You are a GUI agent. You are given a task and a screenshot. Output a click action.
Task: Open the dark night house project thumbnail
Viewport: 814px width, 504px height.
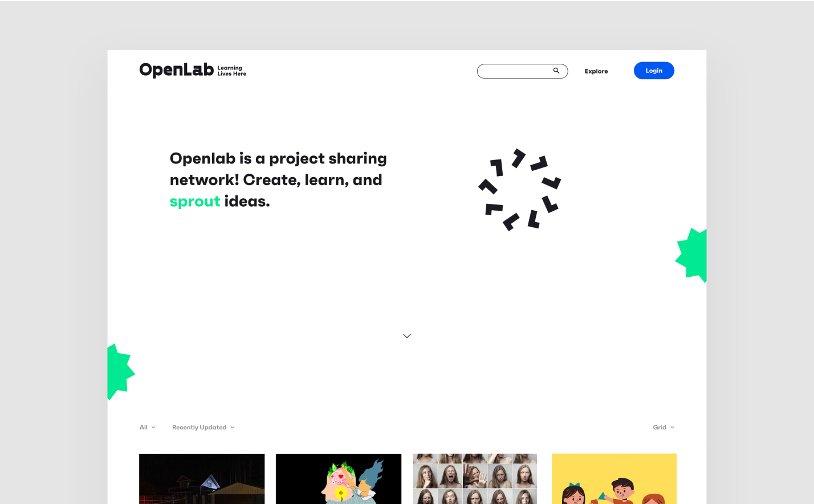(202, 479)
